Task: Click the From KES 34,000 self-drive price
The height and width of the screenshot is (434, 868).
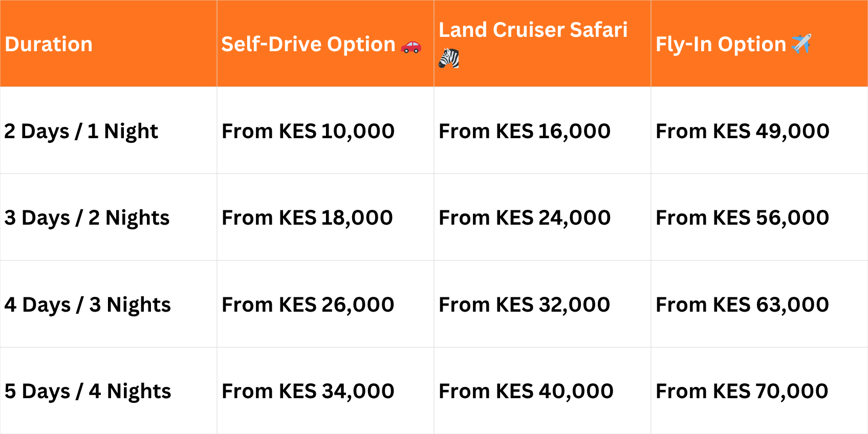Action: coord(308,392)
